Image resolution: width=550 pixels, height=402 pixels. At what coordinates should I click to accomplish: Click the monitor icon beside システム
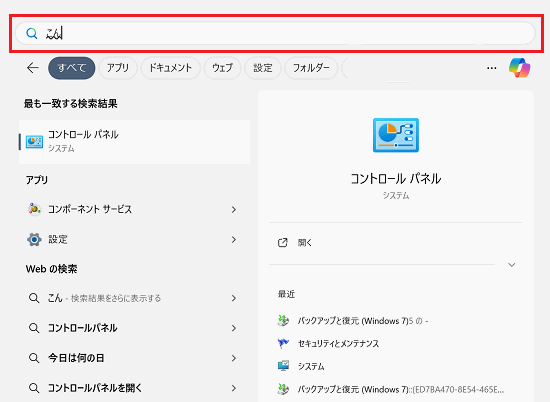point(283,366)
